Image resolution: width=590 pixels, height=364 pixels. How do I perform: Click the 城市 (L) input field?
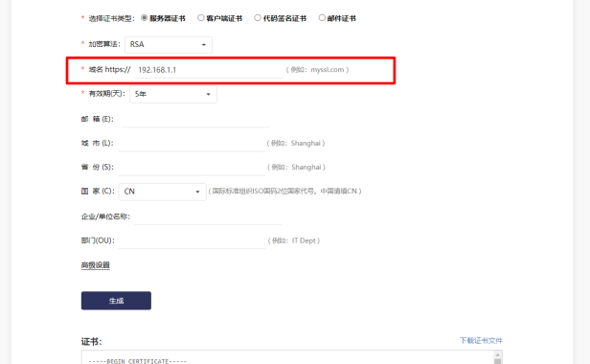pos(192,144)
